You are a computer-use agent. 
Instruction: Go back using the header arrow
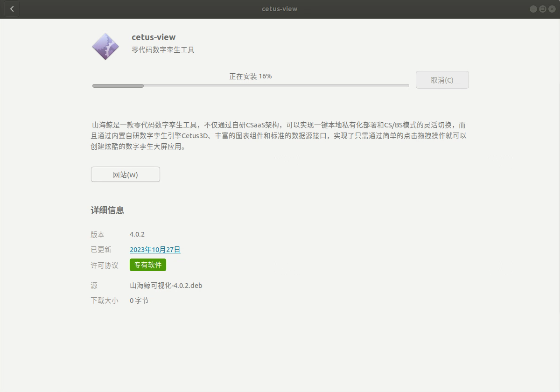point(12,9)
